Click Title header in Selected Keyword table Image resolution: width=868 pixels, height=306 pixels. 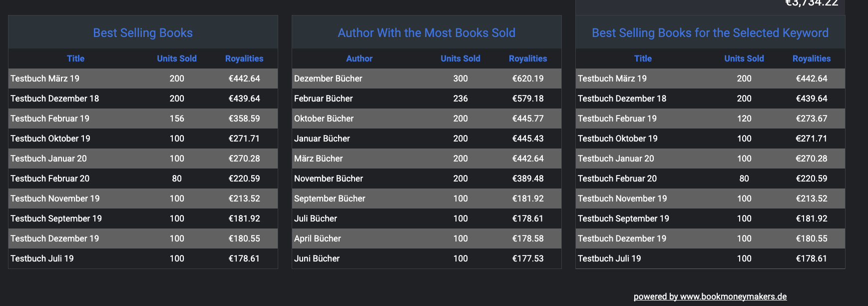pos(643,58)
